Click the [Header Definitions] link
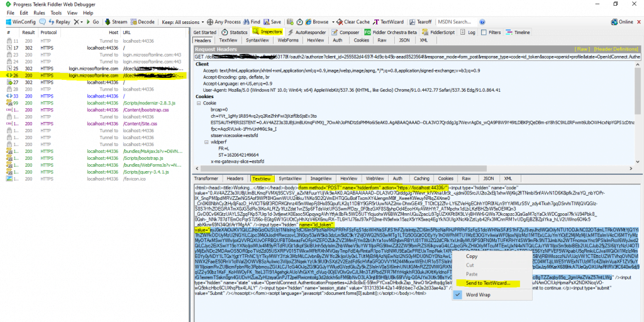Screen dimensions: 644x322 pyautogui.click(x=616, y=49)
